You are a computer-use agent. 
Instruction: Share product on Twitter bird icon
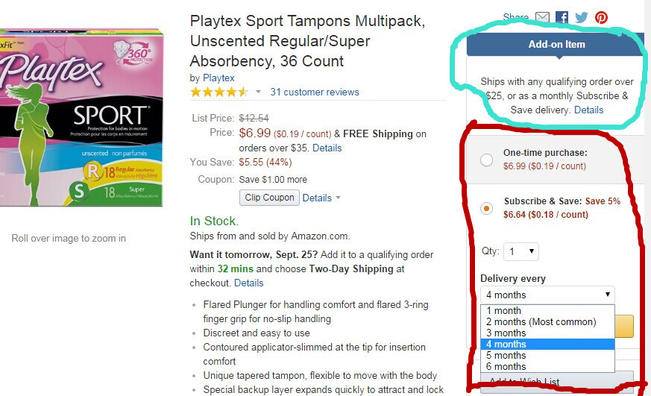coord(581,17)
